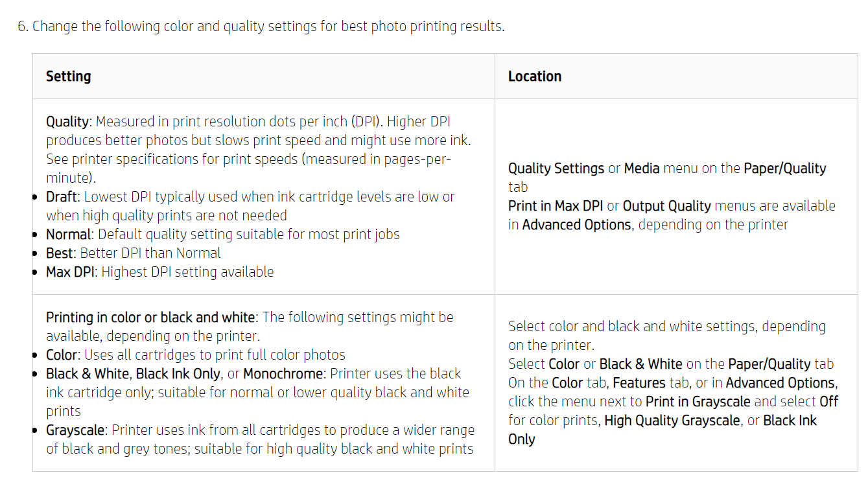Click the "Location" column header
Screen dimensions: 868x499
[x=534, y=76]
